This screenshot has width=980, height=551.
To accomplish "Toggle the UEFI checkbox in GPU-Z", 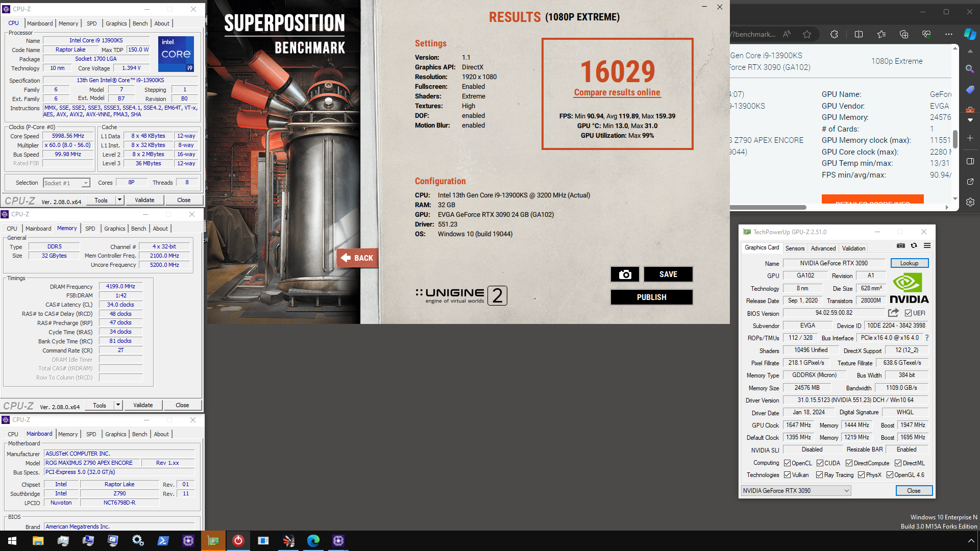I will [x=908, y=313].
